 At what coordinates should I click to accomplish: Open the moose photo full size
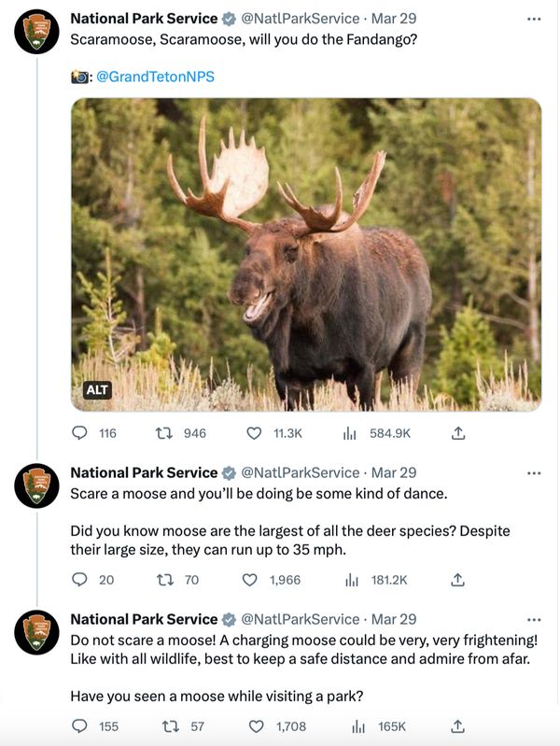click(306, 254)
